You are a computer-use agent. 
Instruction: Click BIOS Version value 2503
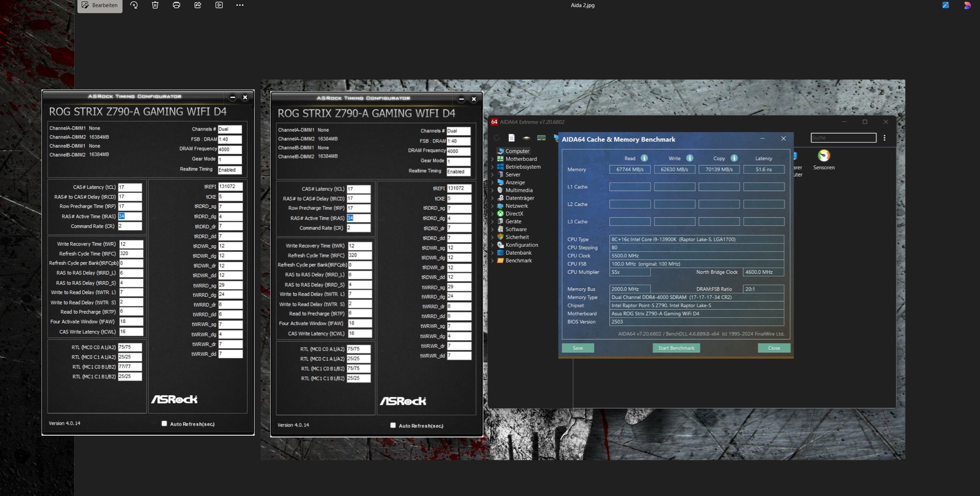(x=697, y=322)
